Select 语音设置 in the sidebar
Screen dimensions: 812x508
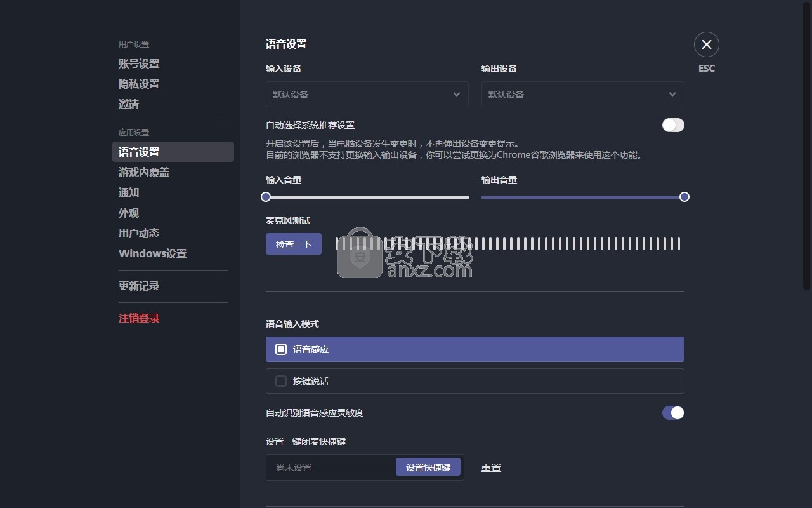pos(173,152)
